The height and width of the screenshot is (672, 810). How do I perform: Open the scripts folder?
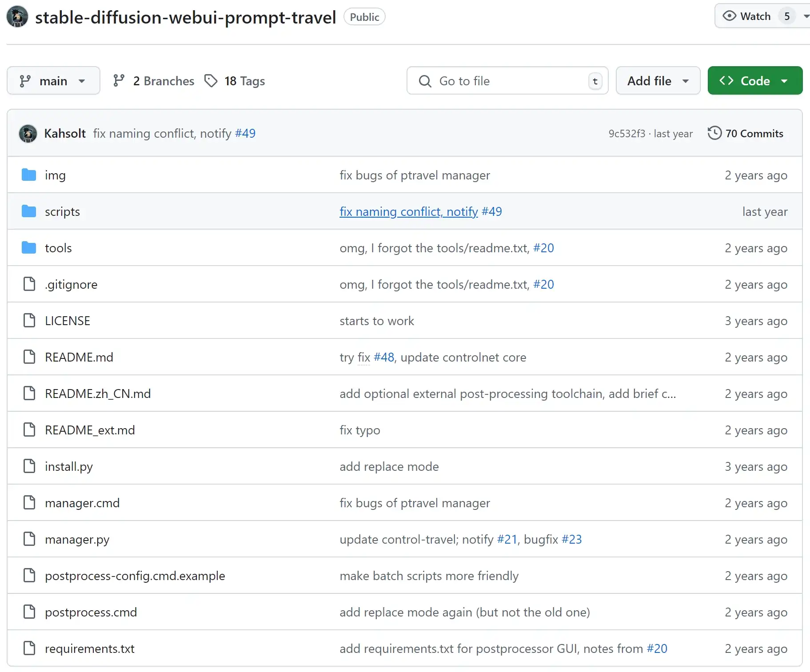click(x=62, y=211)
